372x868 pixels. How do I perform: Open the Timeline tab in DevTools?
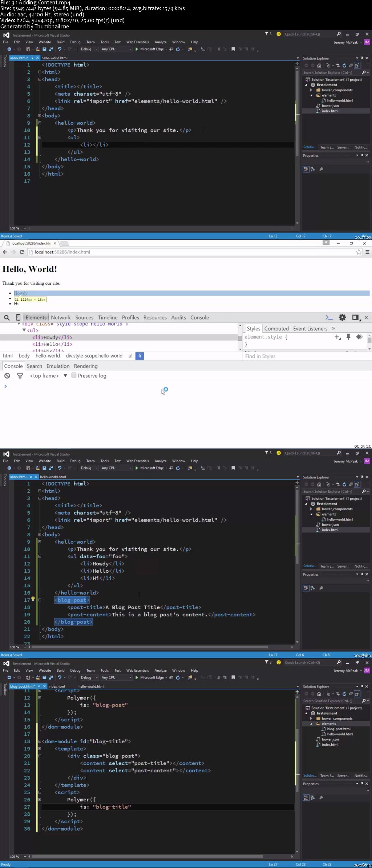click(108, 317)
